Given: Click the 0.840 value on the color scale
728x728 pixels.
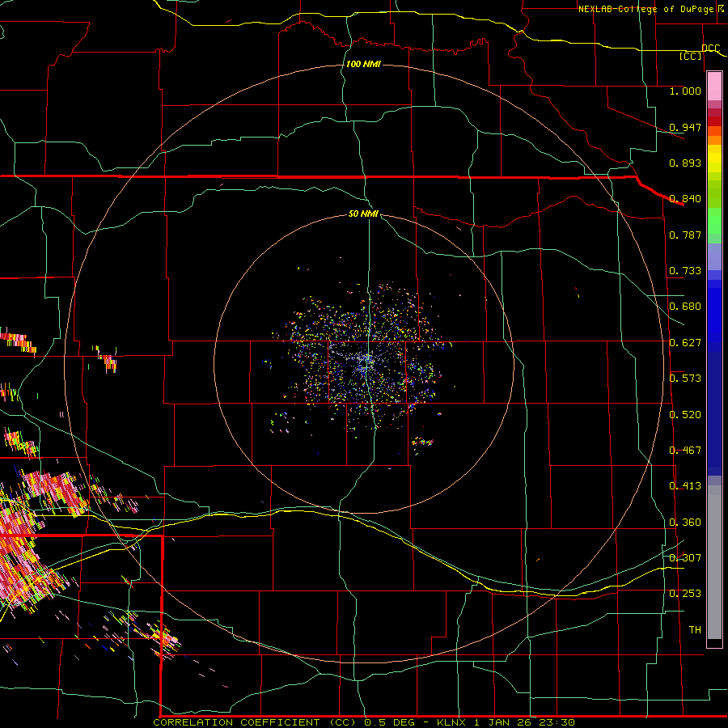Looking at the screenshot, I should (685, 199).
